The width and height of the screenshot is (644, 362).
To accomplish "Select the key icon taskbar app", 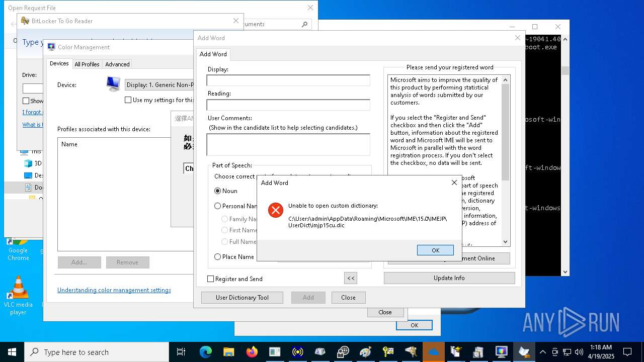I will tap(388, 352).
